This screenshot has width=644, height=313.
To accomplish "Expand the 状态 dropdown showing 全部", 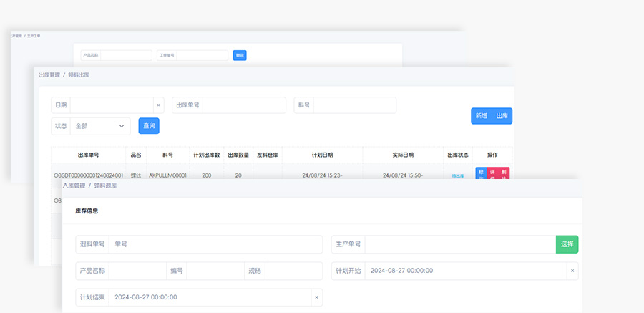I will click(100, 126).
